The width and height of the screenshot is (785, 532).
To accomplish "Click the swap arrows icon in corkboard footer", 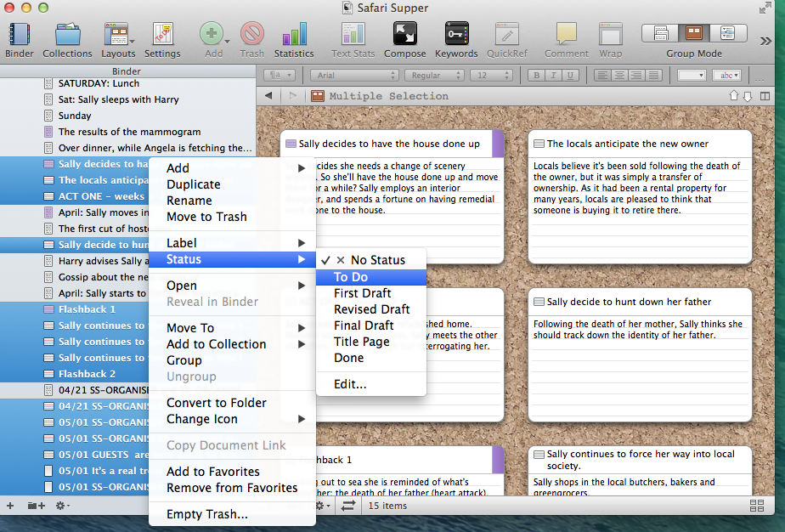I will pyautogui.click(x=348, y=506).
